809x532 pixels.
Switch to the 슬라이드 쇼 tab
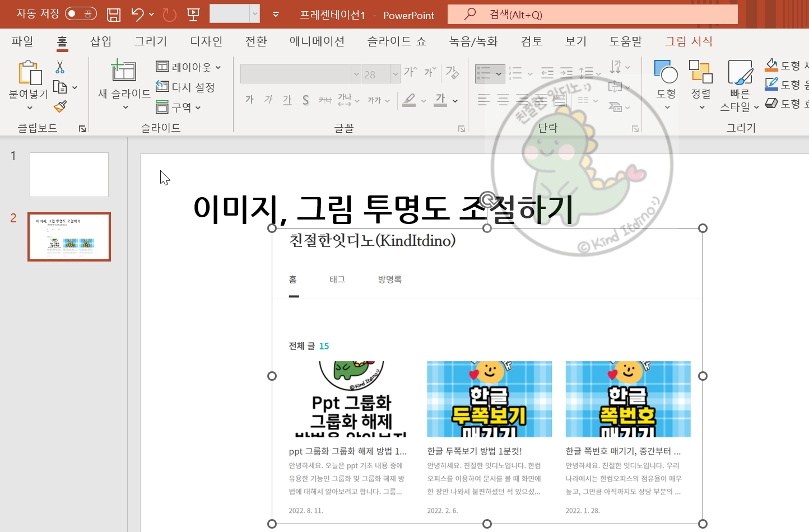(x=397, y=41)
